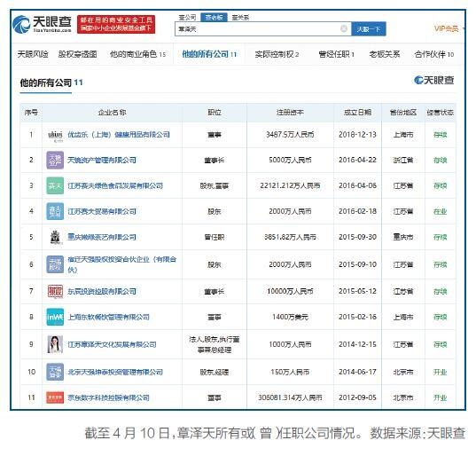Click the 1400万美元 capital cell
Image resolution: width=476 pixels, height=456 pixels.
pos(290,318)
